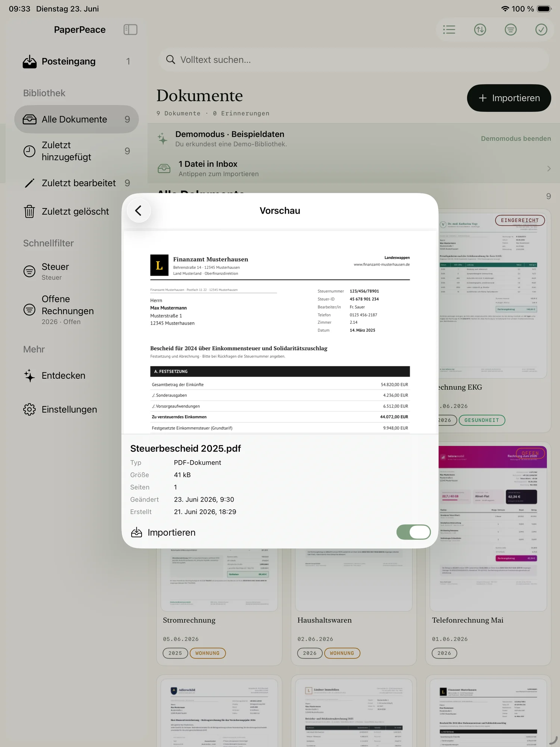Open the list view options icon
Viewport: 560px width, 747px height.
[x=449, y=30]
